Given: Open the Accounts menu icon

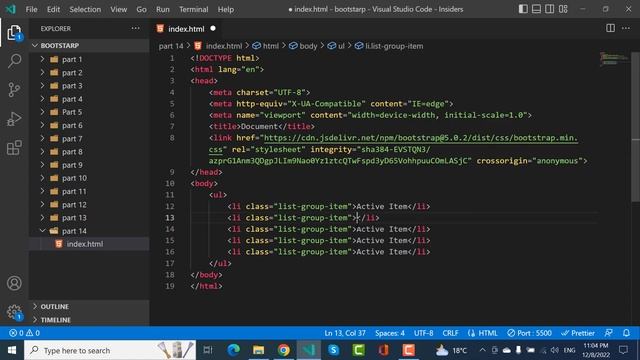Looking at the screenshot, I should (x=14, y=283).
